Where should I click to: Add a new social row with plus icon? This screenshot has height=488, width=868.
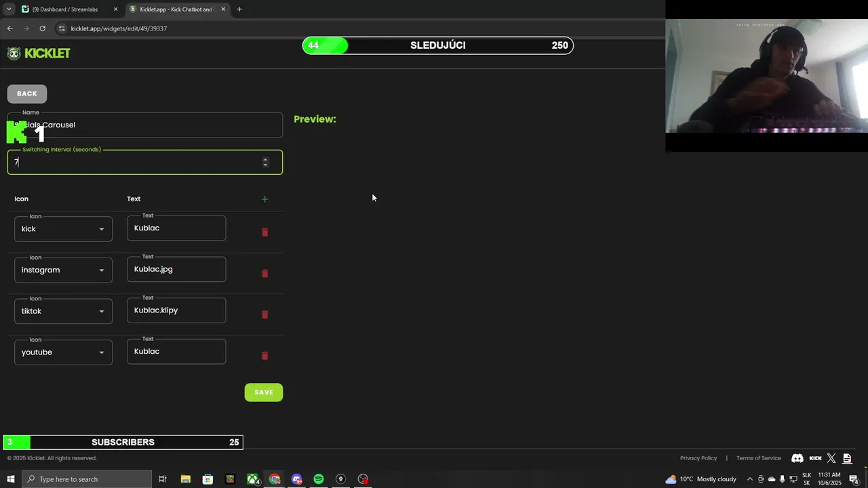(x=264, y=199)
